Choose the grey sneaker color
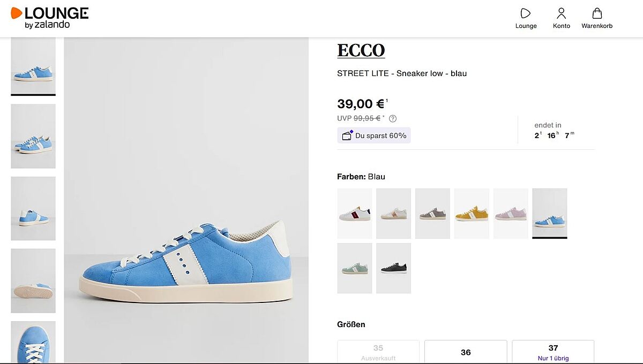The image size is (643, 364). [432, 214]
